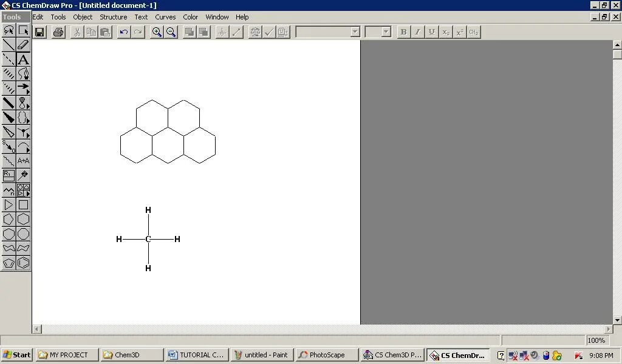The height and width of the screenshot is (364, 622).
Task: Click the Save toolbar icon
Action: click(39, 32)
